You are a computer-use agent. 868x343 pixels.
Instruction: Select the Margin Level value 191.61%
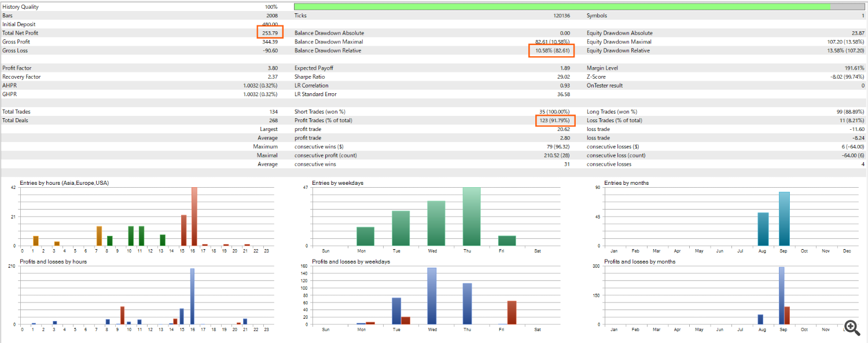(x=852, y=68)
